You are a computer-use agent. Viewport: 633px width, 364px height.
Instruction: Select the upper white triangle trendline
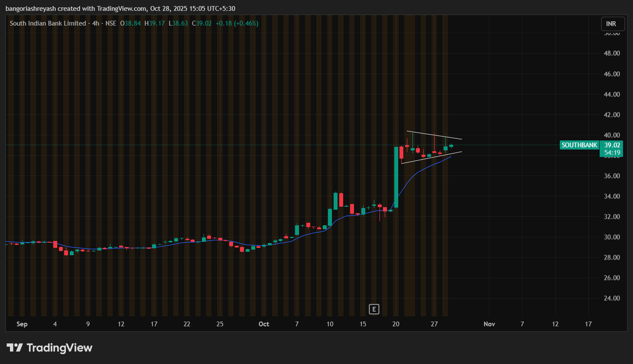(x=434, y=135)
